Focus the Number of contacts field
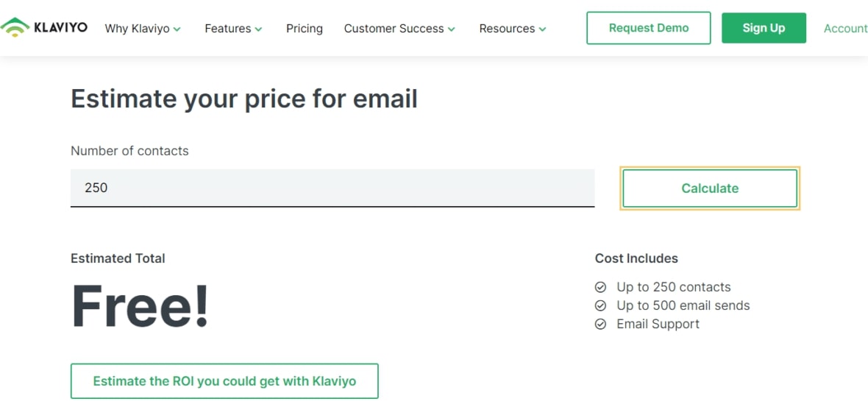 [x=332, y=188]
